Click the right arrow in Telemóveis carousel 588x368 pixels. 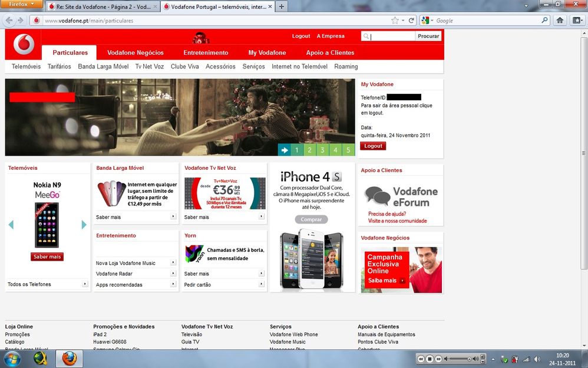click(84, 225)
